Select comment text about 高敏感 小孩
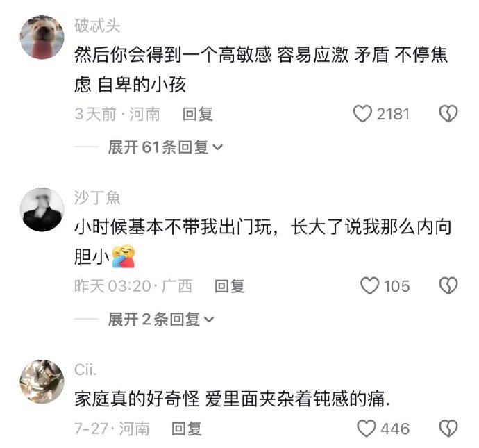Screen dimensions: 479x448 point(261,69)
